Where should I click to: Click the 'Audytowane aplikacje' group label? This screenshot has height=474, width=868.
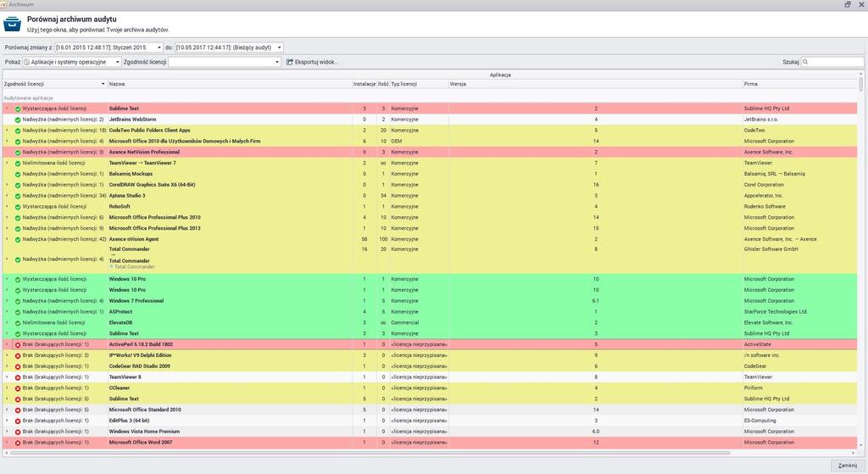pos(29,98)
